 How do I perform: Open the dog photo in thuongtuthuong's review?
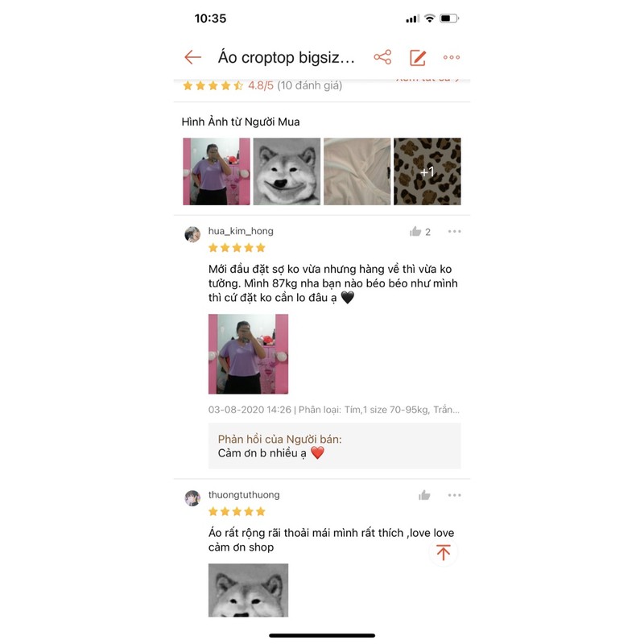pyautogui.click(x=248, y=590)
